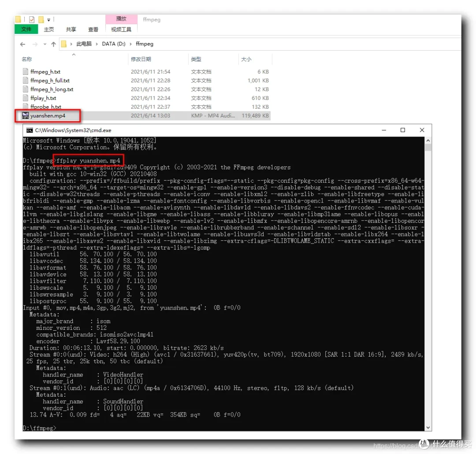Open recent locations dropdown arrow
476x454 pixels.
[45, 44]
